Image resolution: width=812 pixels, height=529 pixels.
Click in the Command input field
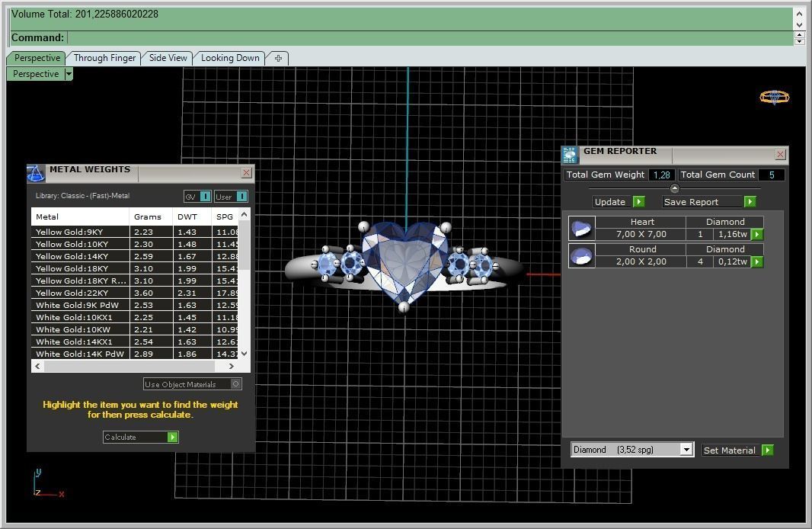[x=430, y=38]
